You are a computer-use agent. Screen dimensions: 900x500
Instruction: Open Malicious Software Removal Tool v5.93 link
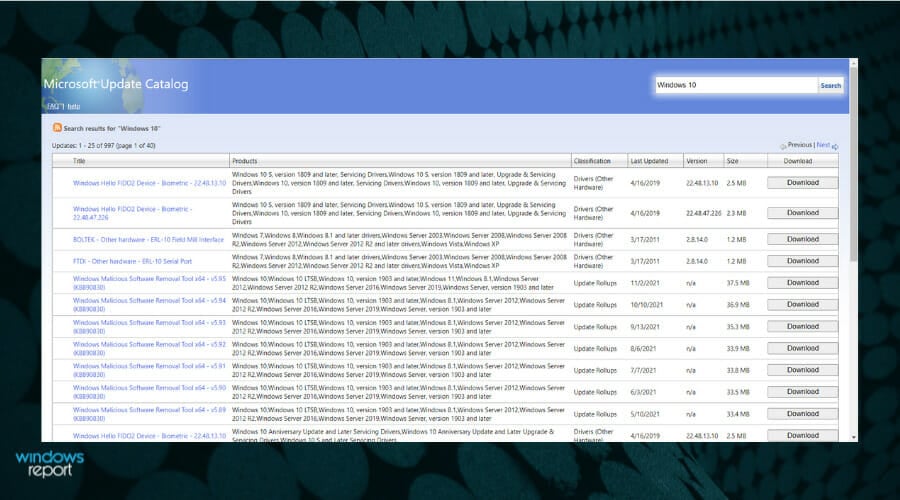pyautogui.click(x=149, y=327)
